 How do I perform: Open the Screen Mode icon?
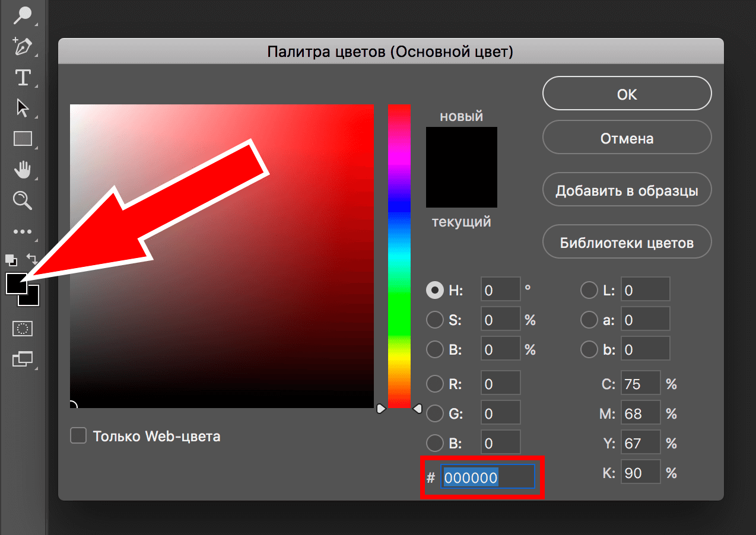23,358
